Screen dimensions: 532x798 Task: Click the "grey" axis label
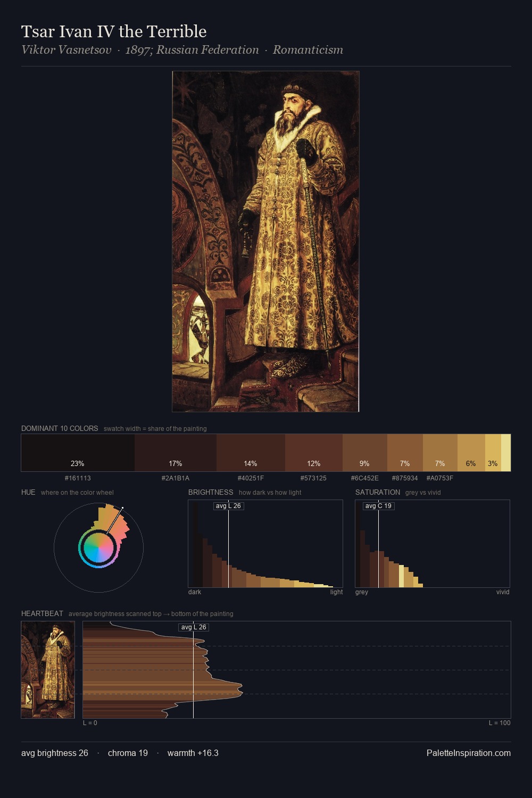(362, 592)
